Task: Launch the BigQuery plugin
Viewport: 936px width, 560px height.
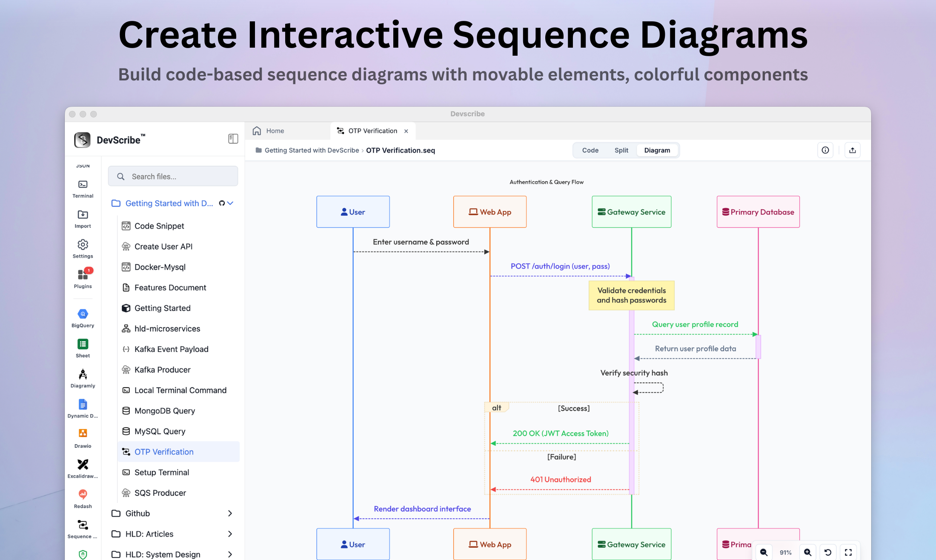Action: (x=83, y=319)
